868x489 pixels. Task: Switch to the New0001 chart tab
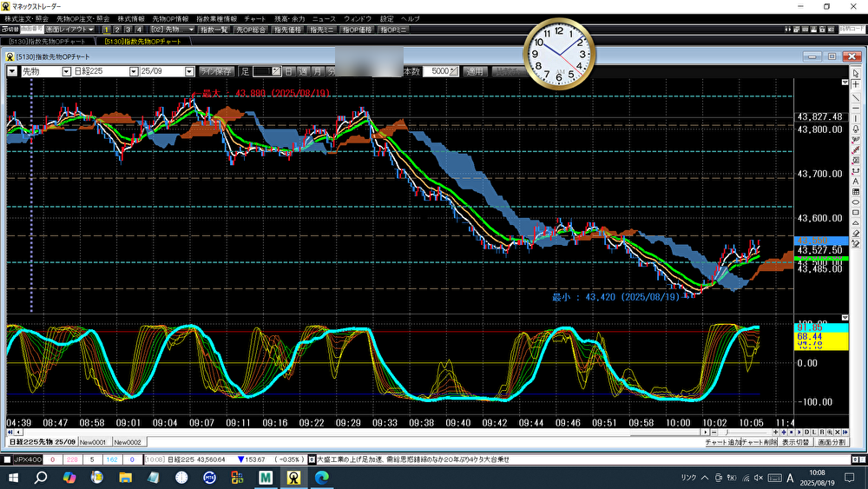[93, 442]
